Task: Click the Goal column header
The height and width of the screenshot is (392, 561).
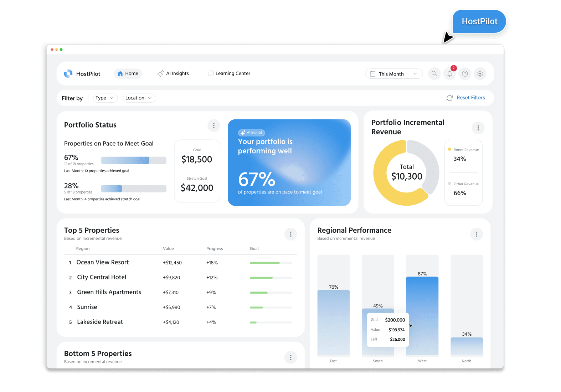Action: pyautogui.click(x=254, y=249)
